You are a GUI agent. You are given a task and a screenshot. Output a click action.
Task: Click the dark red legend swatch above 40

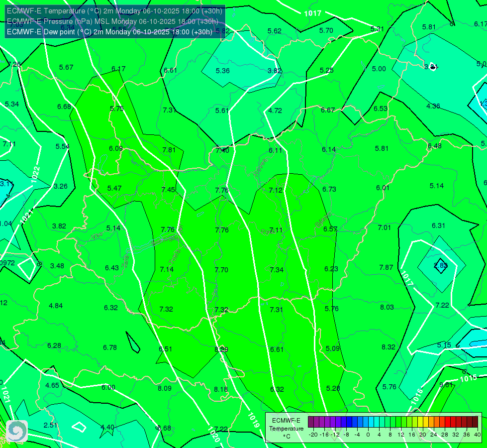(475, 422)
